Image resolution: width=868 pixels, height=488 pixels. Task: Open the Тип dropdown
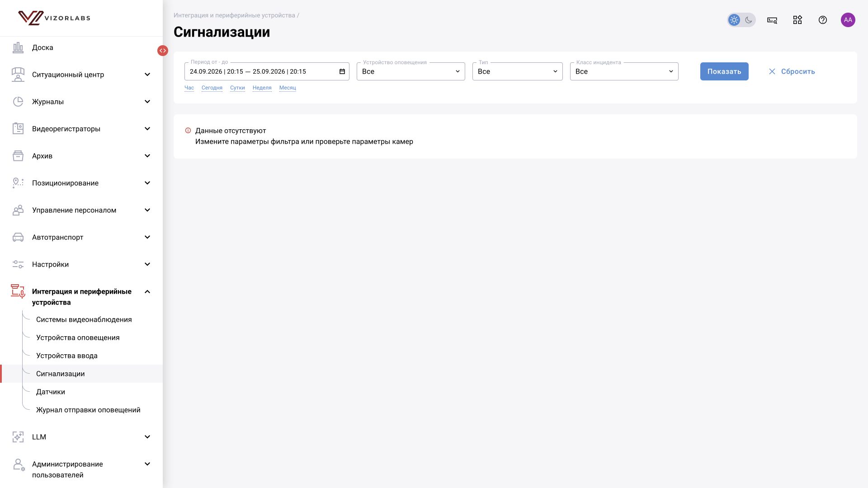pos(518,71)
